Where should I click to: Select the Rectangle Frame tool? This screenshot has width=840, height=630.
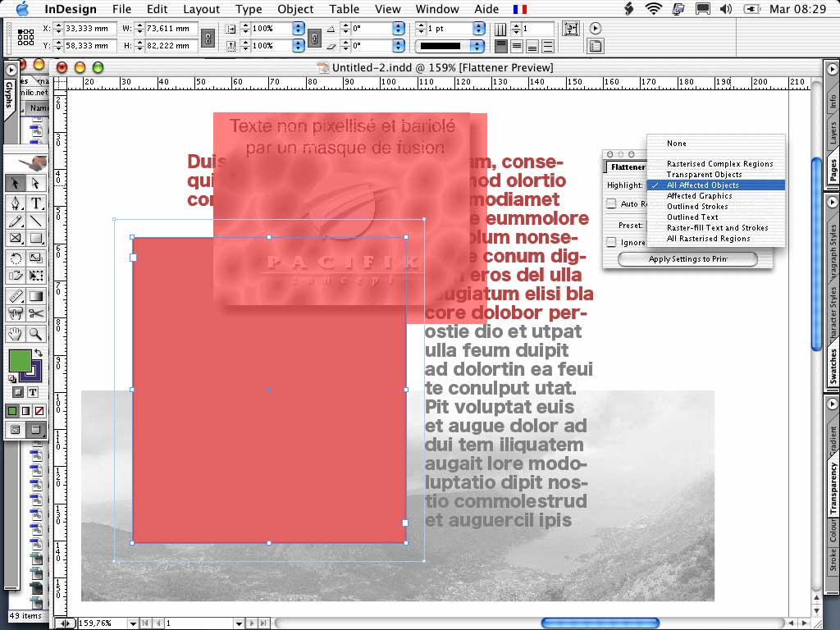pos(16,239)
